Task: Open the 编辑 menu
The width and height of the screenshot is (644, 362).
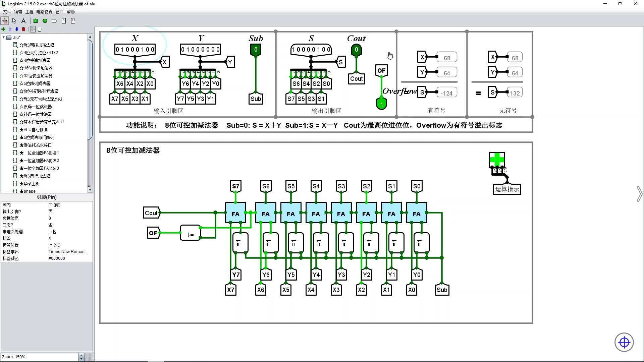Action: pos(18,12)
